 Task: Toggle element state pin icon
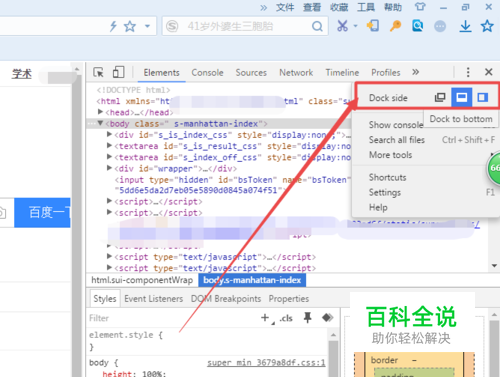308,318
